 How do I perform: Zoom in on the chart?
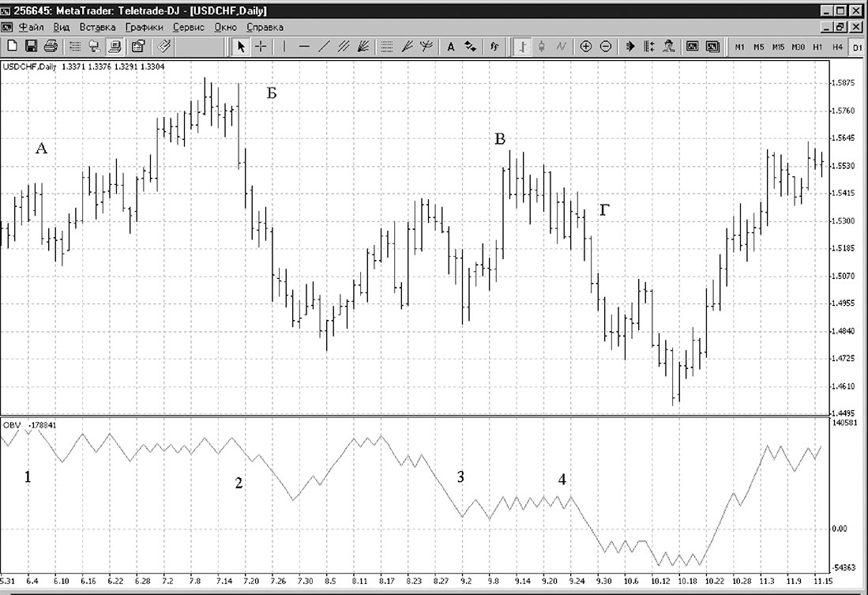(x=586, y=47)
